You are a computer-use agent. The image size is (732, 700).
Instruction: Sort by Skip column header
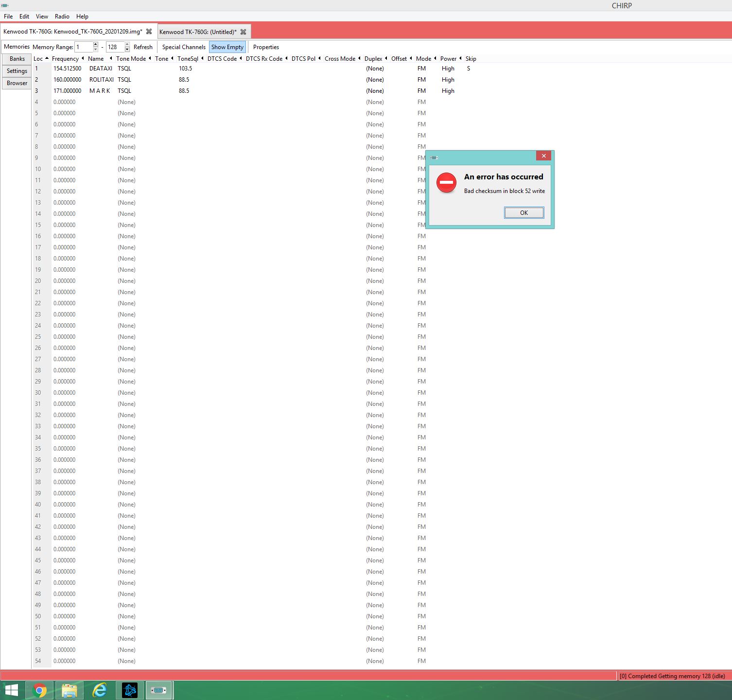471,59
